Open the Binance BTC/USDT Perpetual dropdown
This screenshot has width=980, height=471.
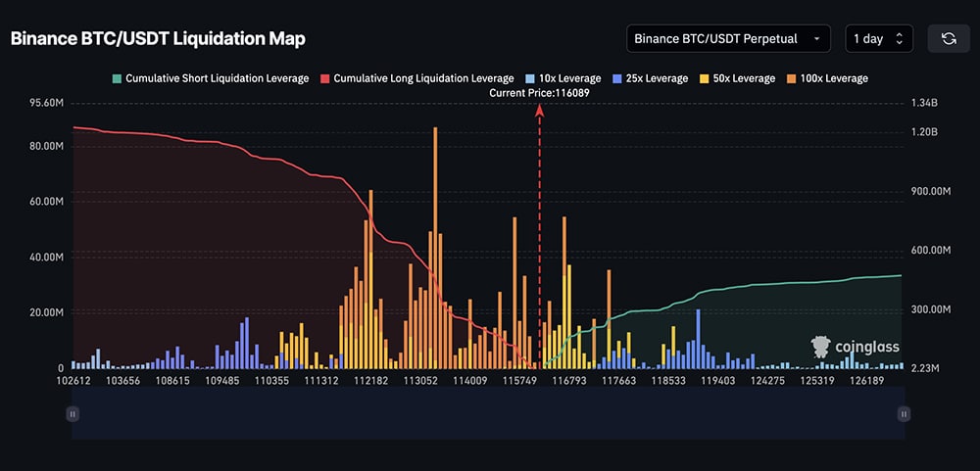click(728, 38)
